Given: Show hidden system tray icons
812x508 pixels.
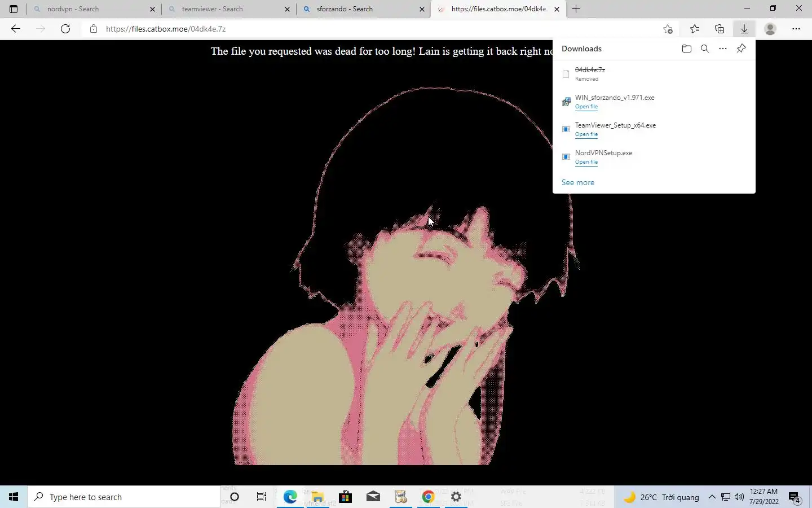Looking at the screenshot, I should click(712, 497).
